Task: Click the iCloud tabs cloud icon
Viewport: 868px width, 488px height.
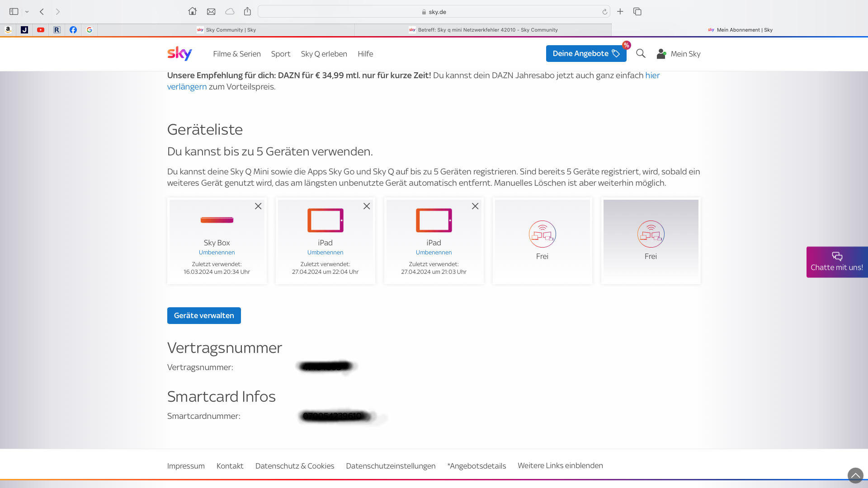Action: [230, 12]
